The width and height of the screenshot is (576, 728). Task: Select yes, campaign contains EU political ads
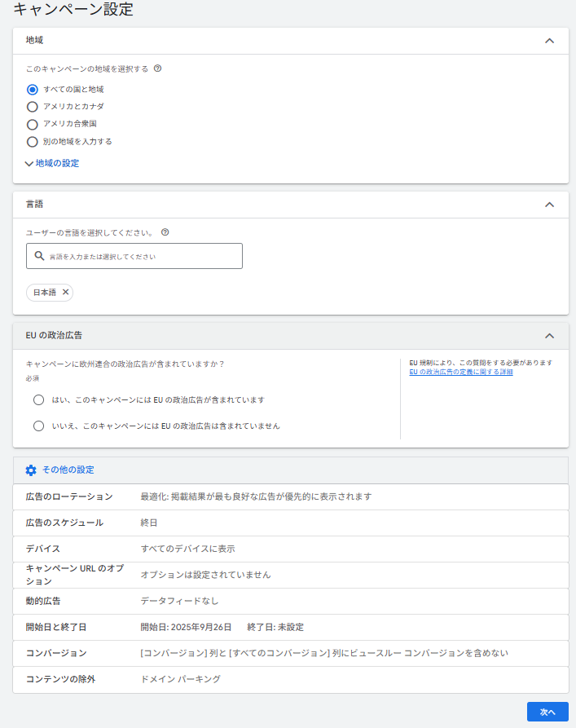click(x=38, y=400)
